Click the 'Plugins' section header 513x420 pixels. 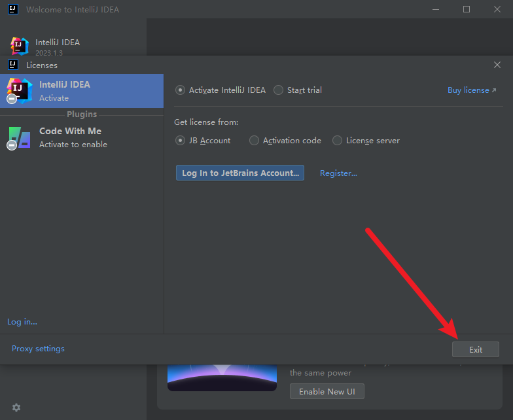82,114
